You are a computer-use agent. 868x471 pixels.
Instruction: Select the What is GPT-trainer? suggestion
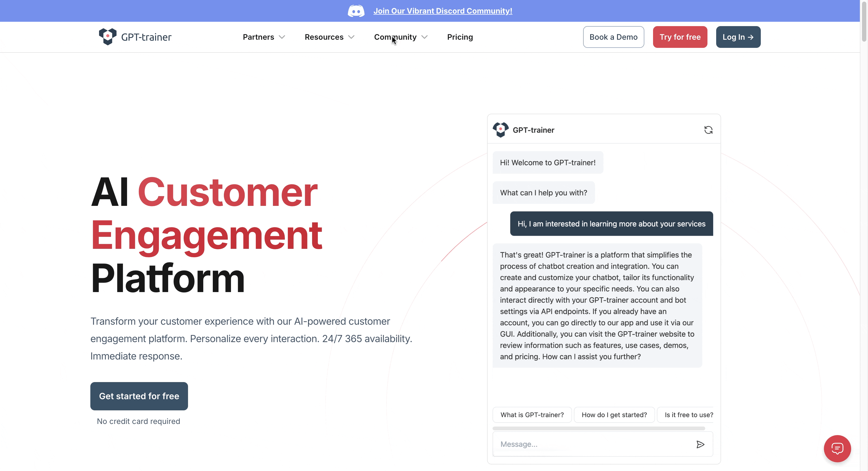point(532,415)
